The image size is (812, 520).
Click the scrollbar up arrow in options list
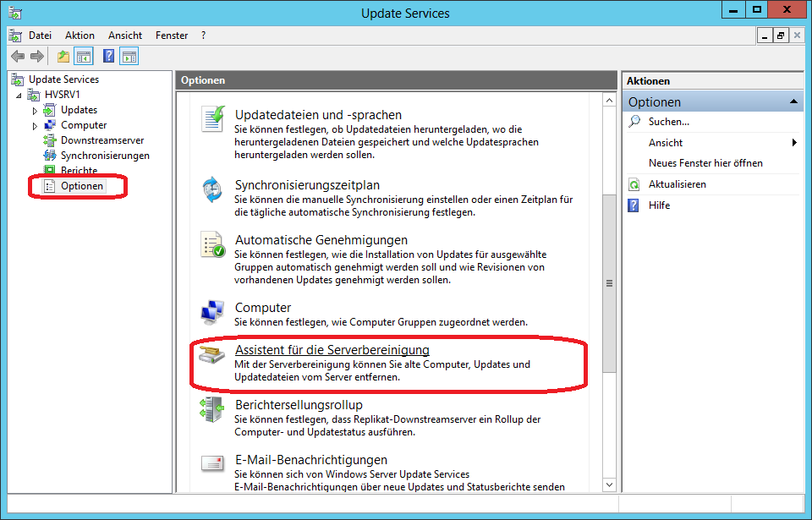(610, 101)
